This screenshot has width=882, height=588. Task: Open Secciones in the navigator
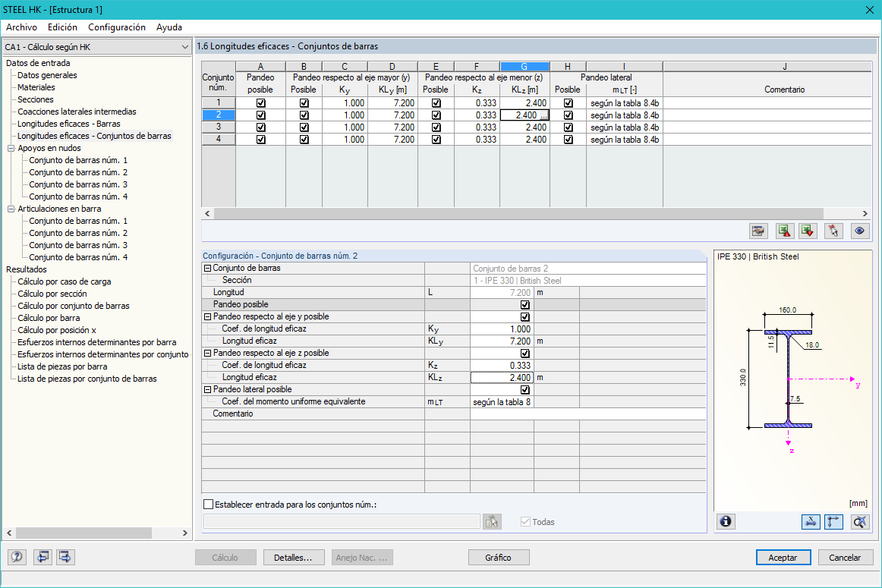point(36,99)
